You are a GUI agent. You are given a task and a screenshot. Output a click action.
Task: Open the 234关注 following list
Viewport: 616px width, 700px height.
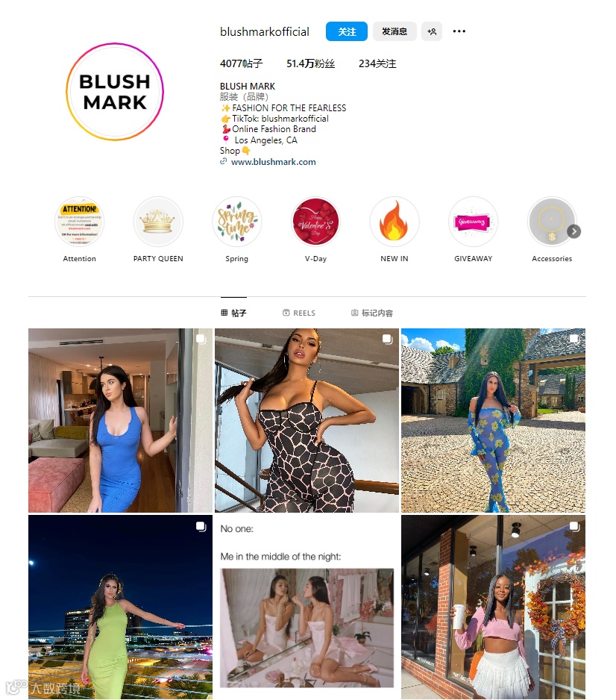point(377,63)
